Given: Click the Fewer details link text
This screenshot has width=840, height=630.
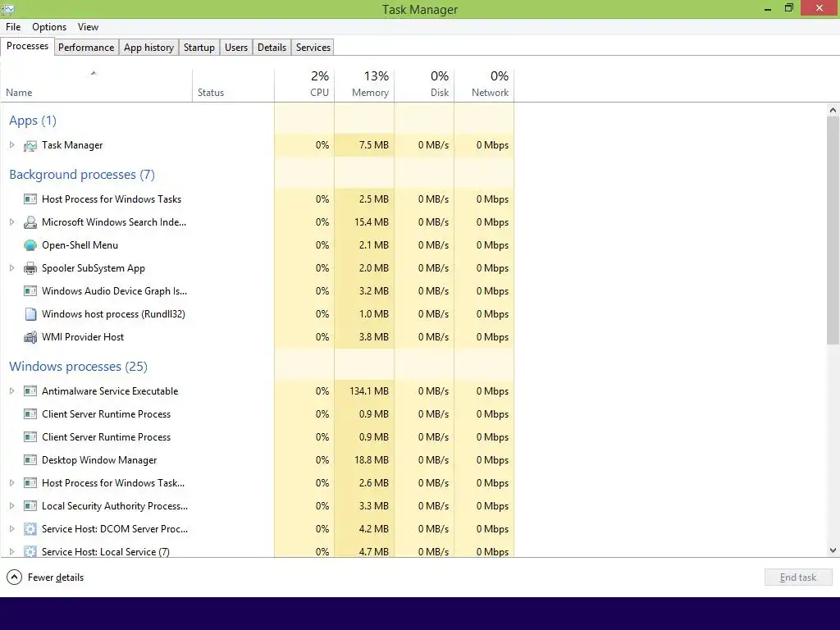Looking at the screenshot, I should pos(56,577).
